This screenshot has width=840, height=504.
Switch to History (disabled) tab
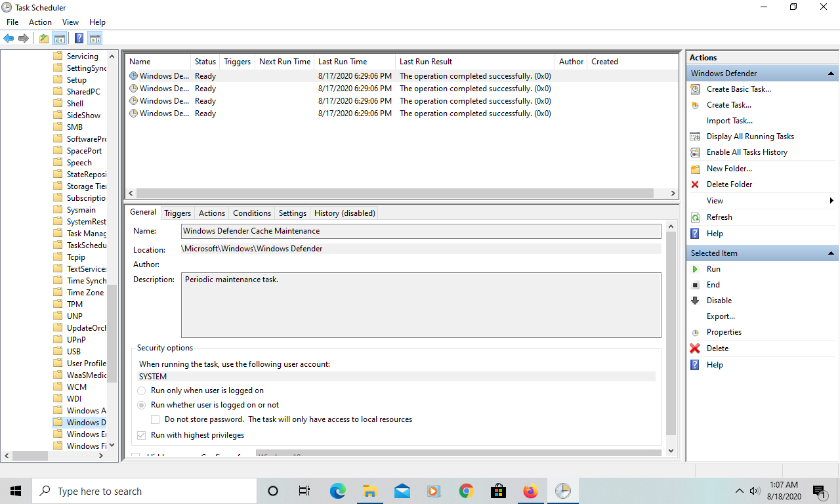pos(345,213)
